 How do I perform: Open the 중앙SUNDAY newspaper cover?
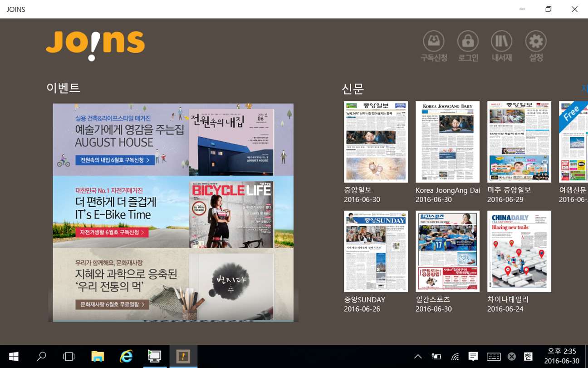[376, 251]
